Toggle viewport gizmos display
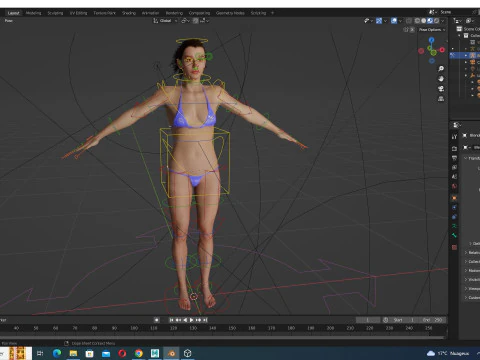The width and height of the screenshot is (480, 360). coord(379,21)
